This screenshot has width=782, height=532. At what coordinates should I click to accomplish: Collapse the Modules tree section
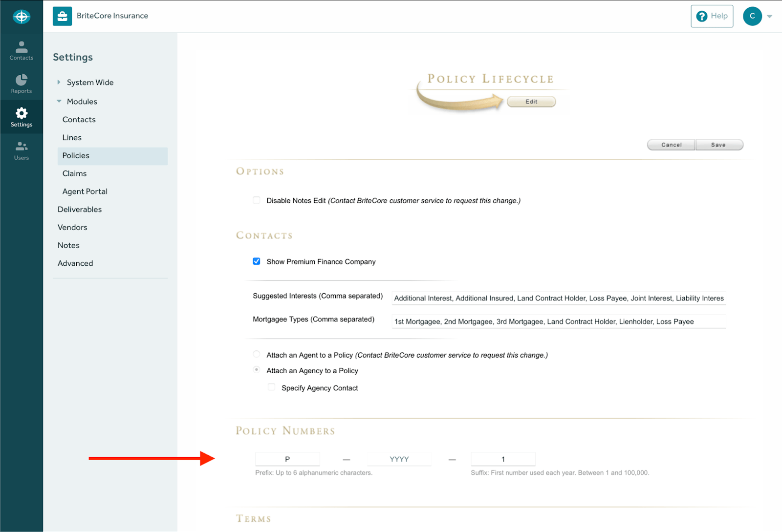pos(59,101)
